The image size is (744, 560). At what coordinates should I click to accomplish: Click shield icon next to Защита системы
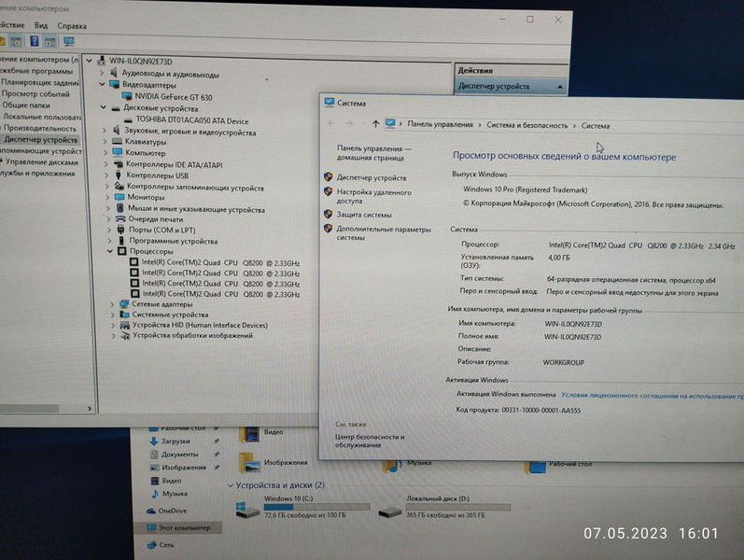point(329,214)
